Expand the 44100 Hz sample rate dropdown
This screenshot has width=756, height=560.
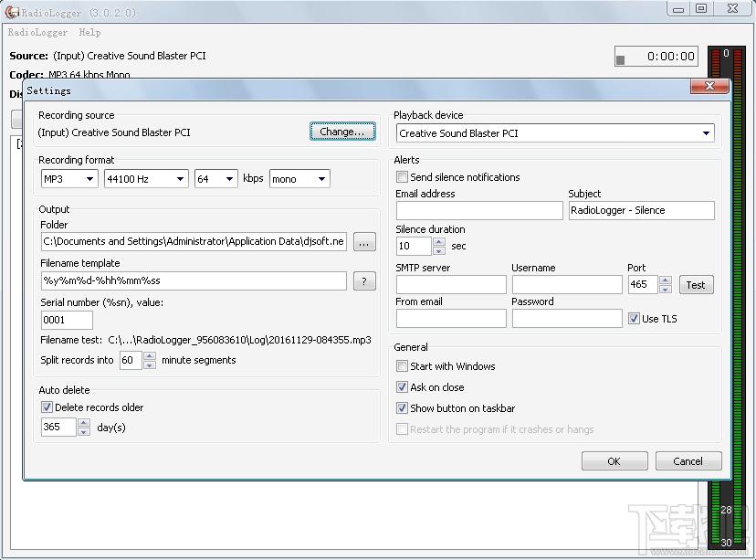pos(146,179)
